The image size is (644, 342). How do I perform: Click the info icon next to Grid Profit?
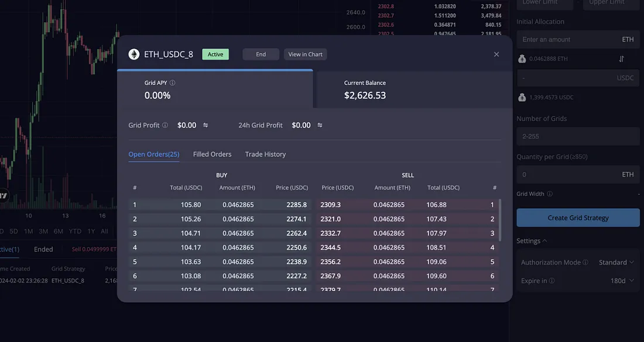click(165, 125)
